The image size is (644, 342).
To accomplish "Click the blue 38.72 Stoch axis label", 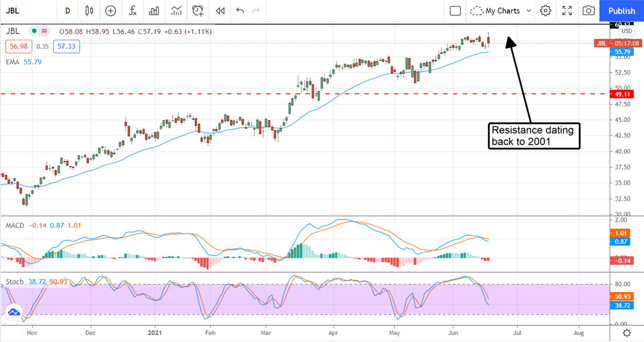I will [x=621, y=305].
